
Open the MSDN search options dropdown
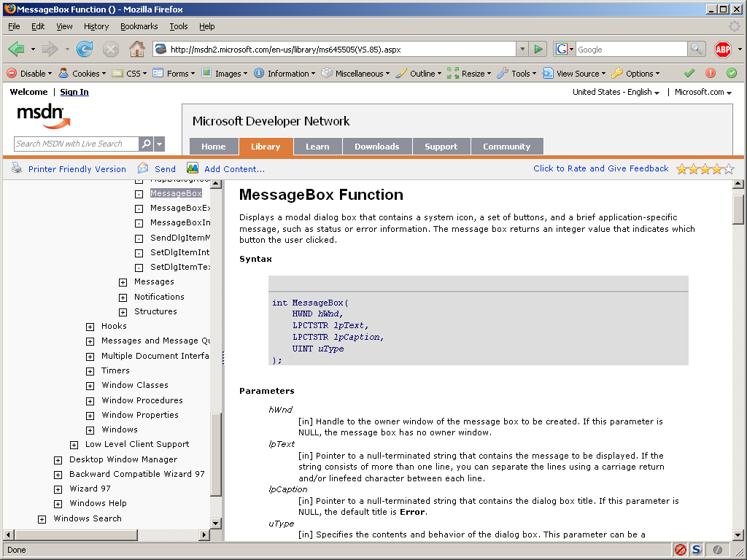click(x=160, y=144)
